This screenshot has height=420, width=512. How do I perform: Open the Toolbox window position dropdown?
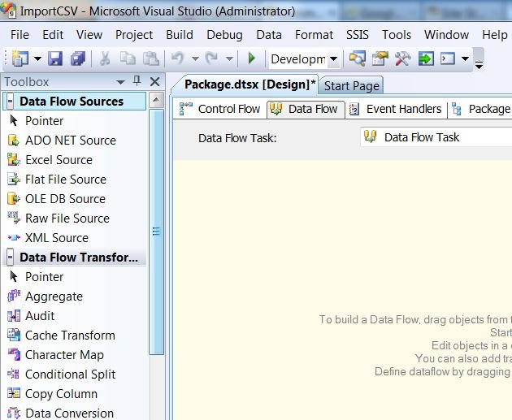click(121, 82)
